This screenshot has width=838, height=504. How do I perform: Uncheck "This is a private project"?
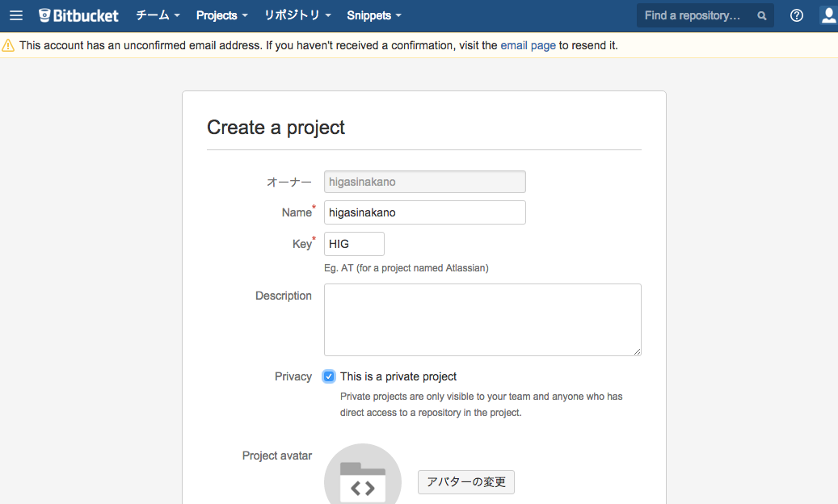click(329, 376)
